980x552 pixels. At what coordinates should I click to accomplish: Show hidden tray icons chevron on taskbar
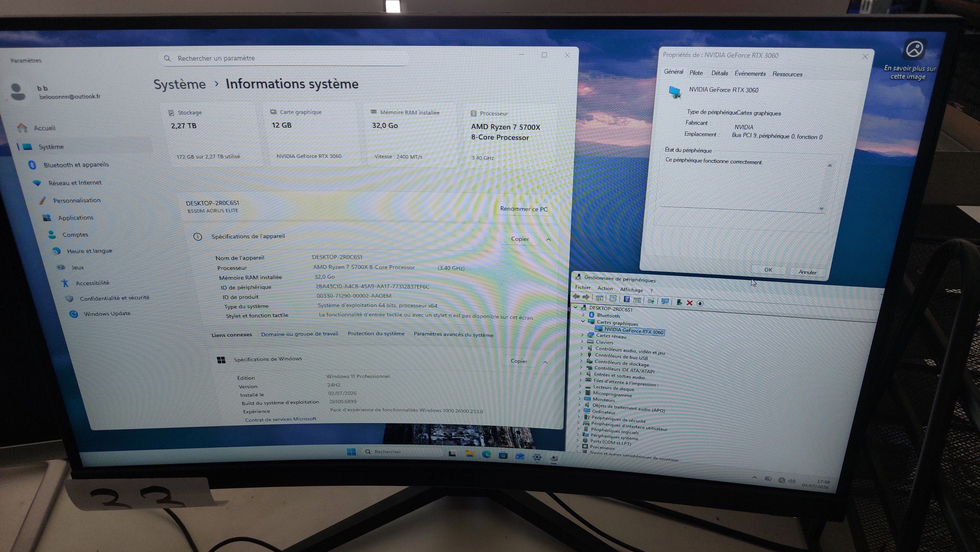point(755,478)
